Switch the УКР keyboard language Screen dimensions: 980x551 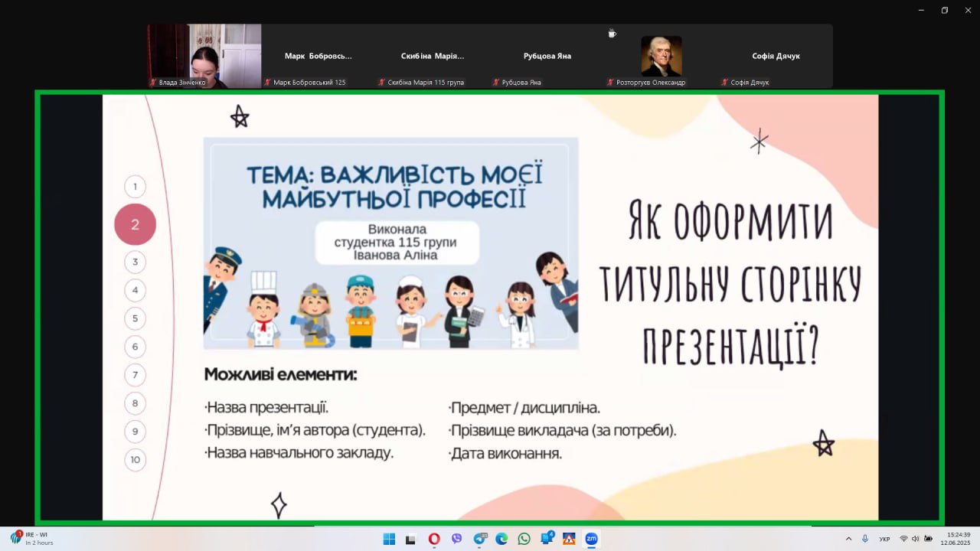(x=884, y=539)
